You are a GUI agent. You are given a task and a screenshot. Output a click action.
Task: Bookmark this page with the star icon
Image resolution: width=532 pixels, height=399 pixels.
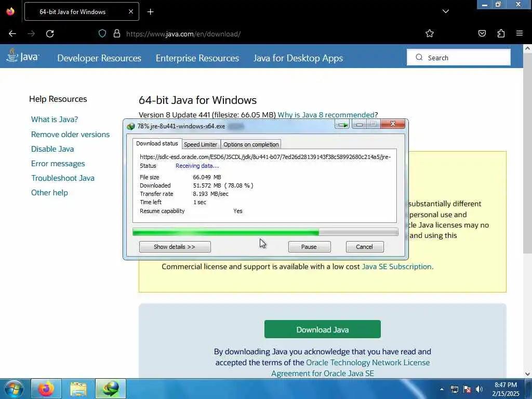[x=430, y=33]
